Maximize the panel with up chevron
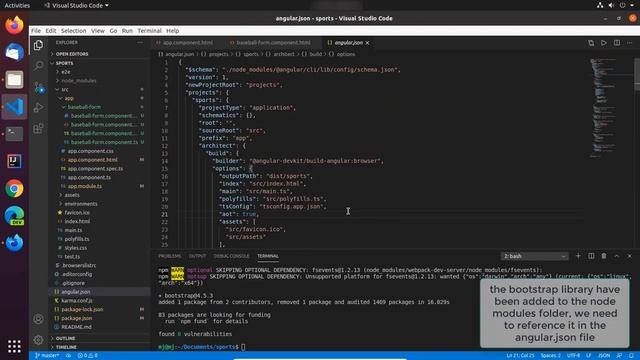The image size is (640, 360). coord(617,256)
